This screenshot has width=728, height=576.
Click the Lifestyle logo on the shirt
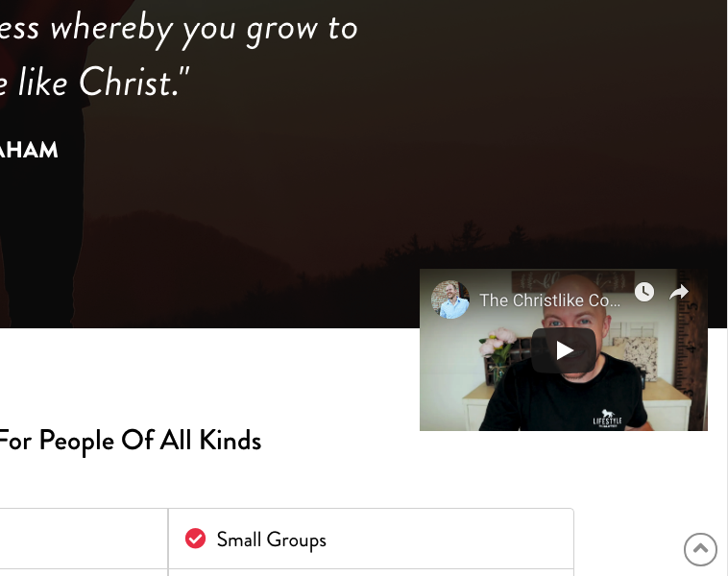coord(607,419)
